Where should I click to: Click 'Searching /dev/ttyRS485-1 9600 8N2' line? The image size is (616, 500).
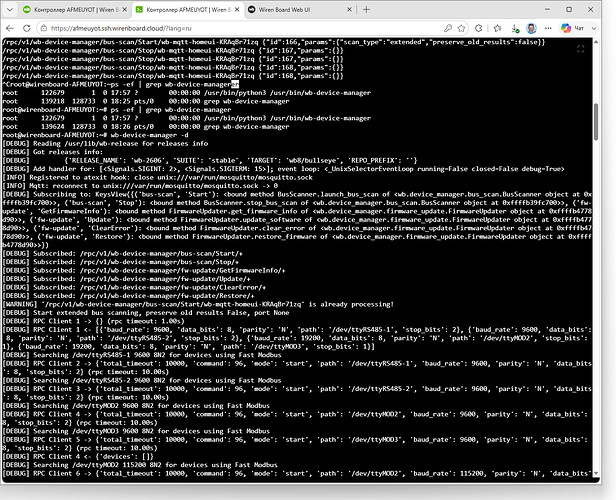click(x=142, y=355)
